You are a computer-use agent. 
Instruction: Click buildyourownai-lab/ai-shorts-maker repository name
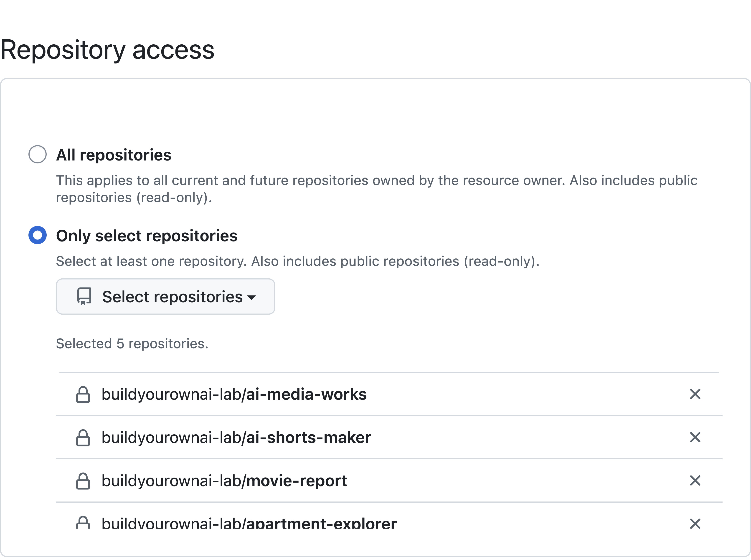236,438
